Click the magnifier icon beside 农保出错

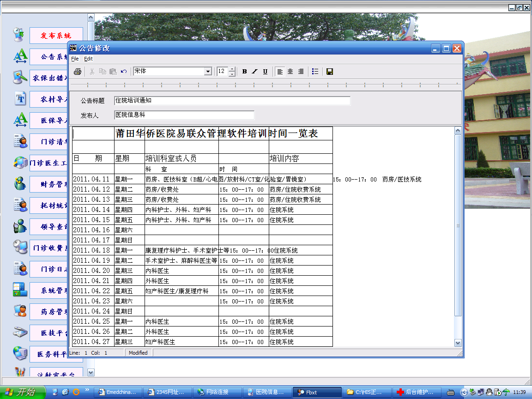pos(20,78)
